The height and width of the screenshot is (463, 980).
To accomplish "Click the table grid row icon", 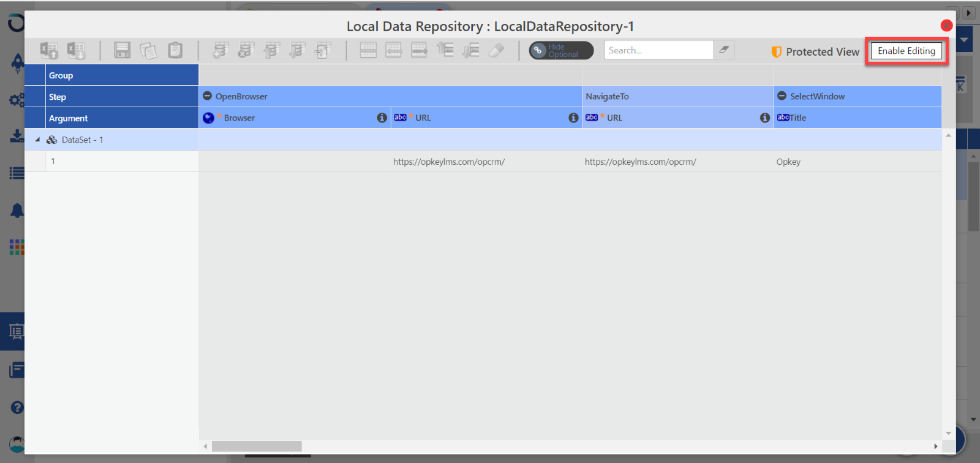I will (x=368, y=50).
